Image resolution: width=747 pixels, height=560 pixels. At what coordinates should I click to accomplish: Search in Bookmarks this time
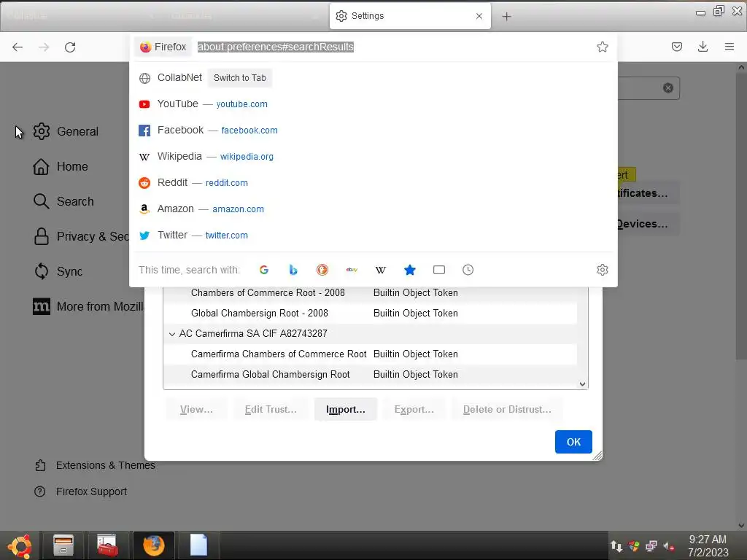pyautogui.click(x=410, y=270)
